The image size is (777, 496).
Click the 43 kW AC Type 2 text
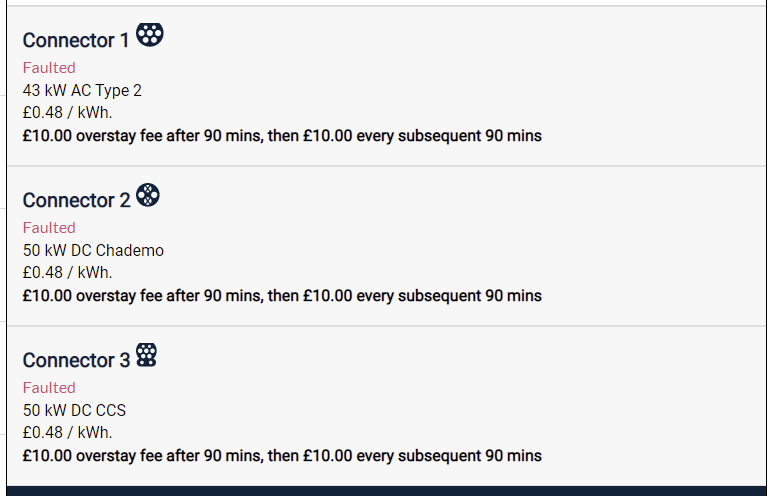point(82,91)
